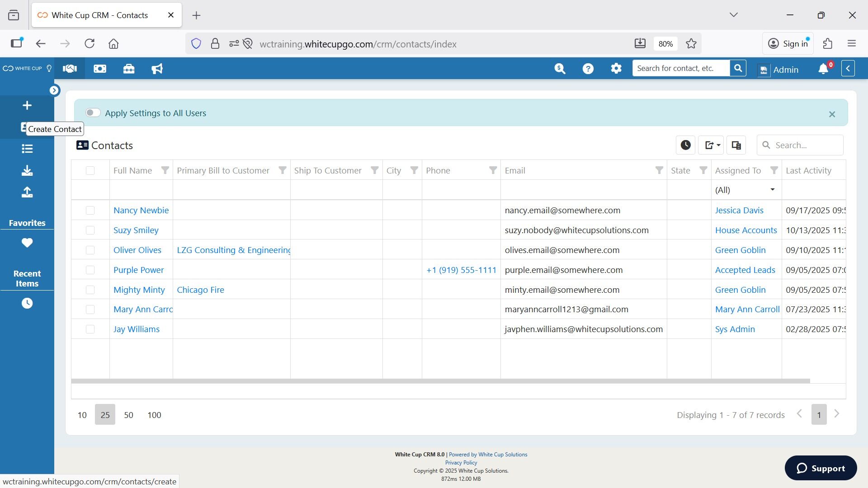The image size is (868, 488).
Task: Select the Mighty Minty row checkbox
Action: click(x=90, y=290)
